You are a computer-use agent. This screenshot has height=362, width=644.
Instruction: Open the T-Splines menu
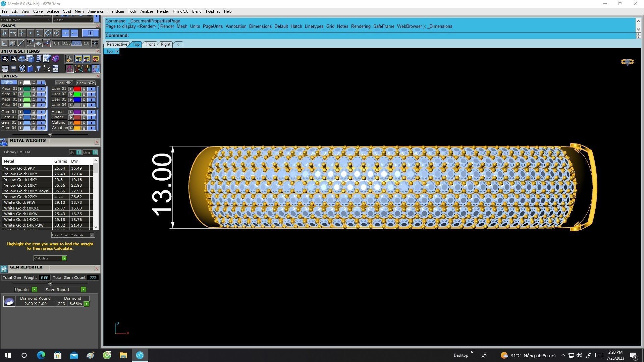pos(213,11)
